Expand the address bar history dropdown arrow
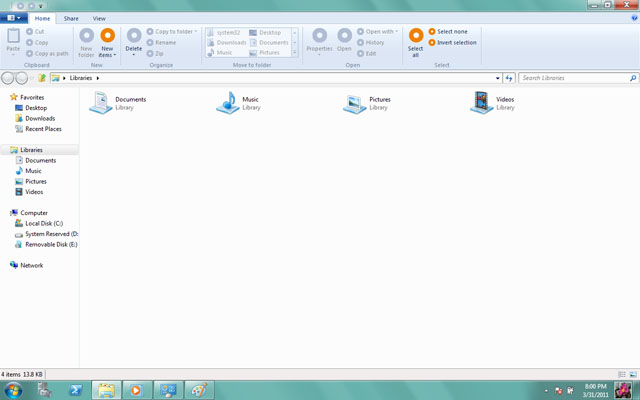The height and width of the screenshot is (400, 640). [497, 77]
